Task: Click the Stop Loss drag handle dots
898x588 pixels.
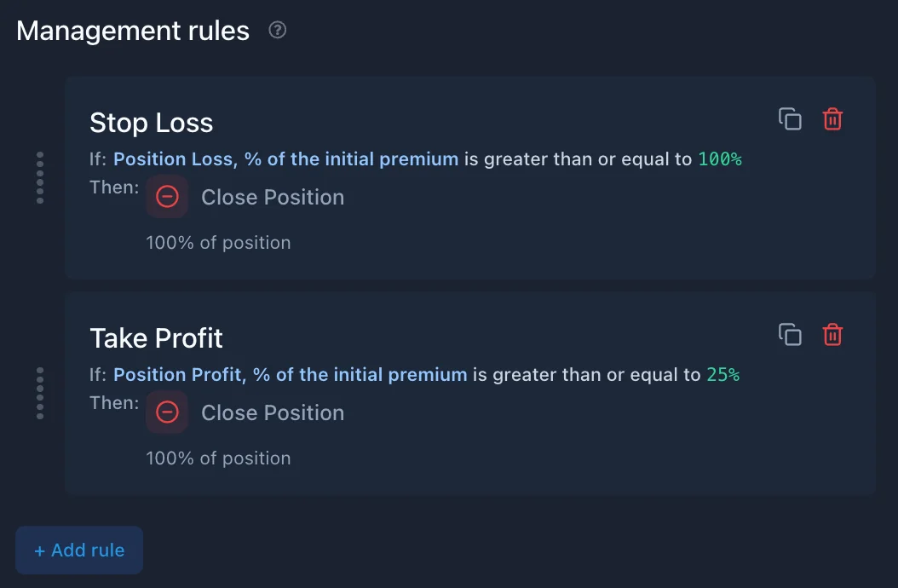Action: pos(40,177)
